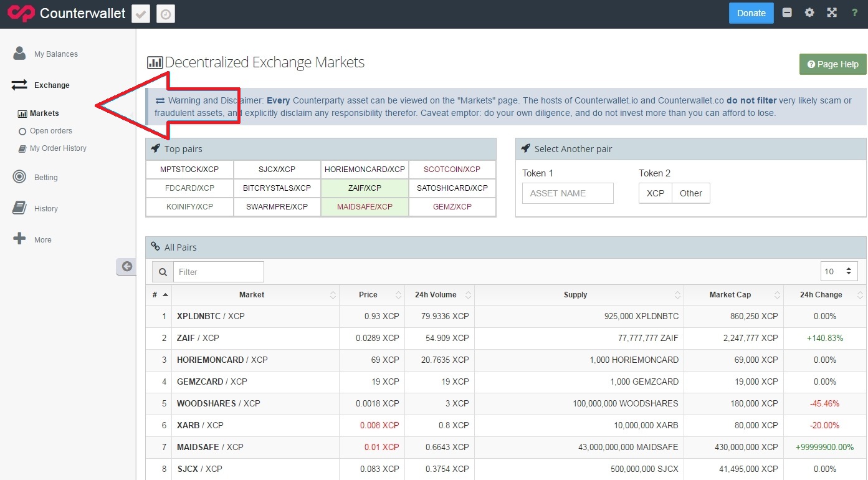Image resolution: width=868 pixels, height=480 pixels.
Task: Open the SJCX / XCP market row
Action: (x=506, y=469)
